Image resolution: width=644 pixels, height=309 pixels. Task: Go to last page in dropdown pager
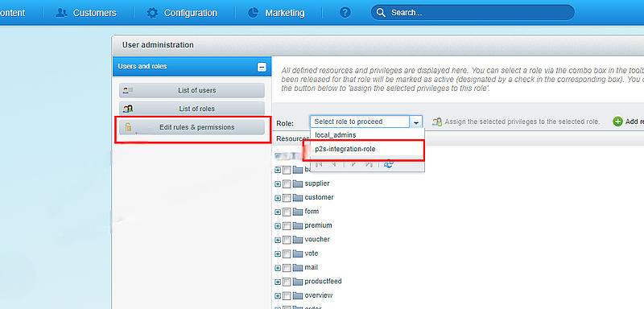click(369, 164)
